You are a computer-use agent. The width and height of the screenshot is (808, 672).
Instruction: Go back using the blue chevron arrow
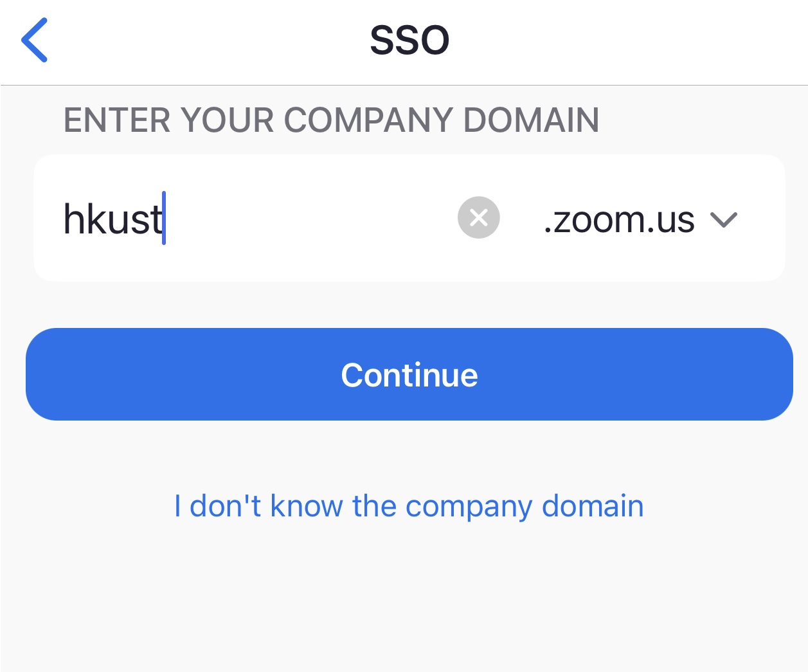click(35, 40)
